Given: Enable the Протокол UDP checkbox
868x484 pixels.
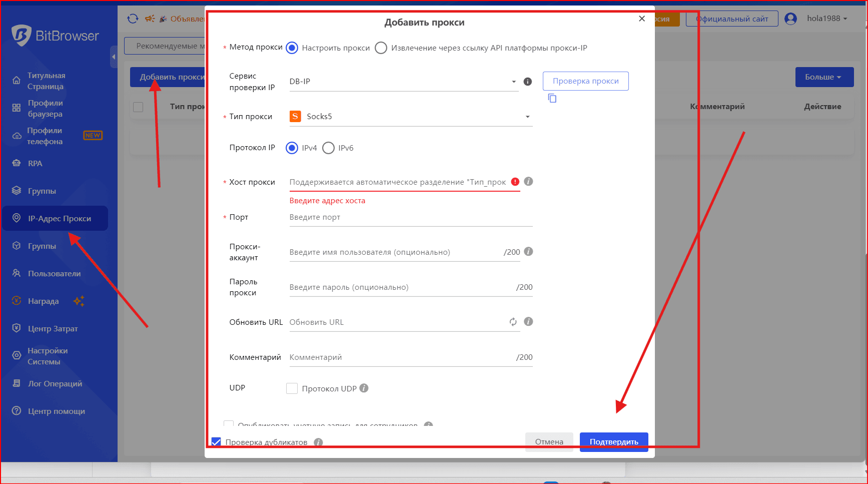Looking at the screenshot, I should (292, 388).
